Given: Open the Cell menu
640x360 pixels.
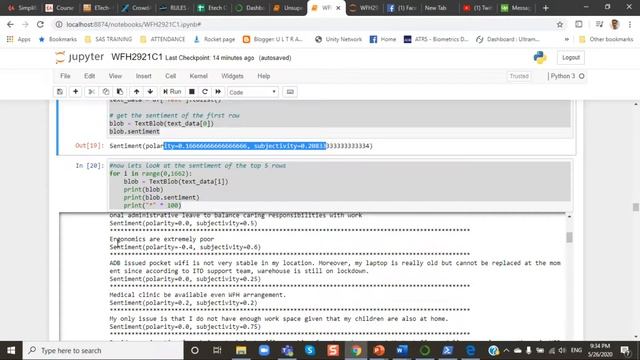Looking at the screenshot, I should (170, 76).
